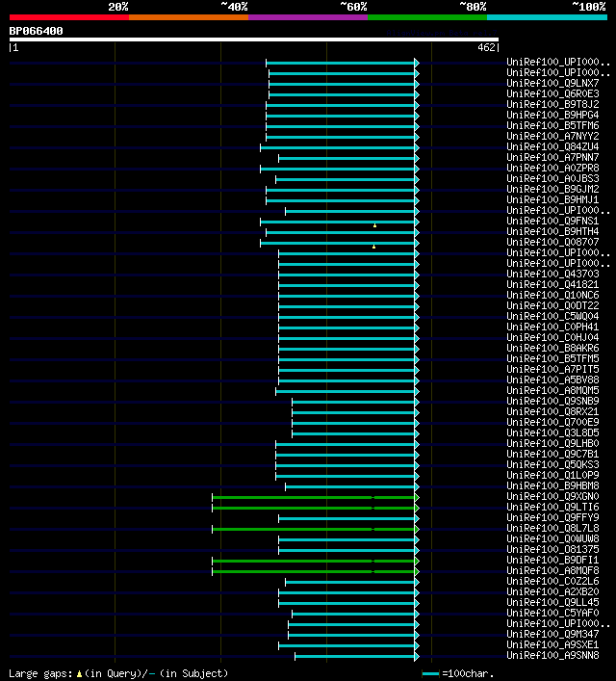Select the UniRef100_Q9XGN0 label
Image resolution: width=616 pixels, height=681 pixels.
click(x=552, y=496)
